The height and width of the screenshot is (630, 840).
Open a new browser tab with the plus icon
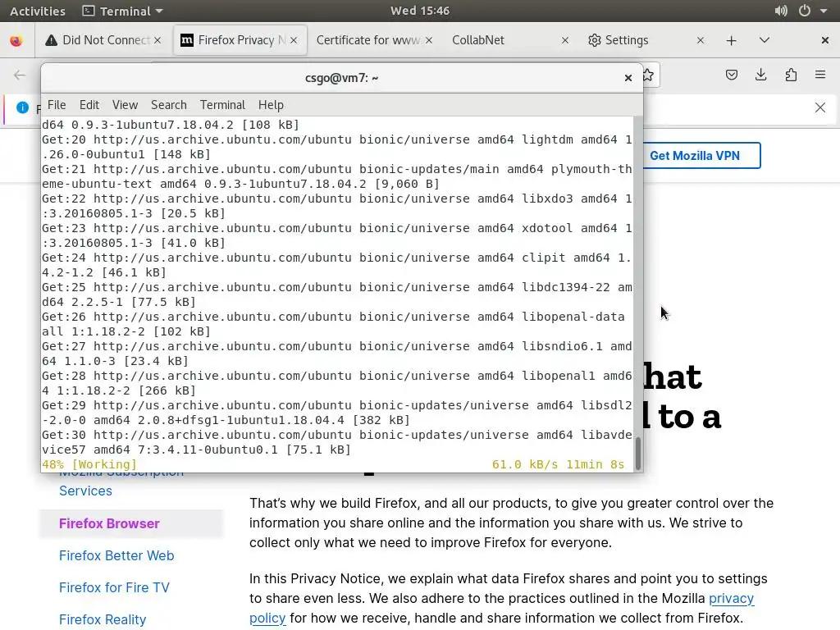(731, 40)
